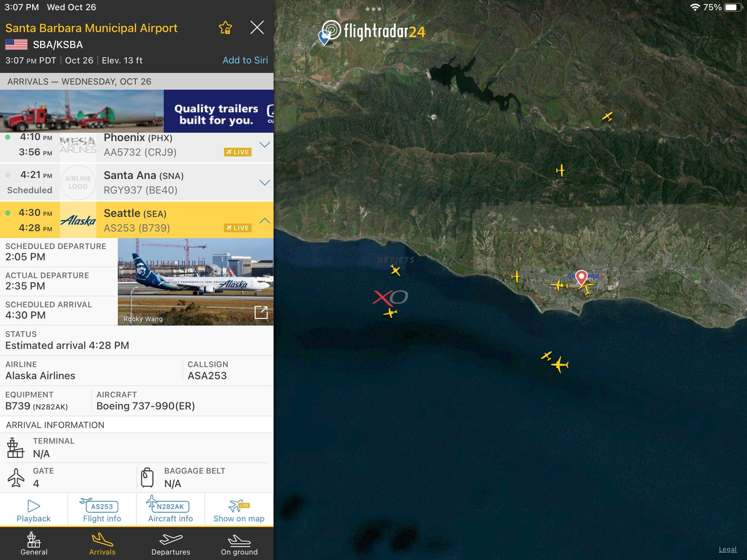Tap the Actual Departure 2:35 PM entry
The image size is (747, 560).
[59, 281]
